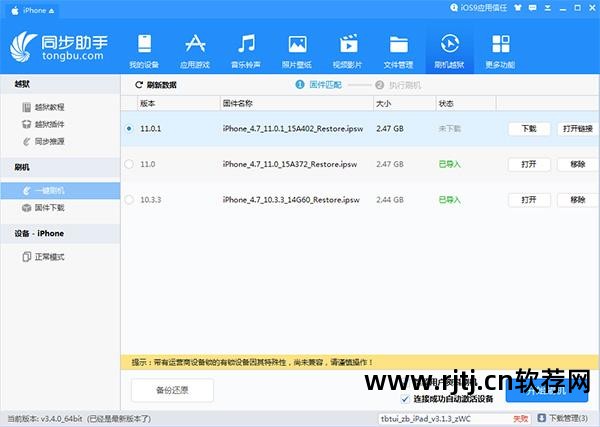
Task: Open 我的设备 device tab
Action: (x=144, y=51)
